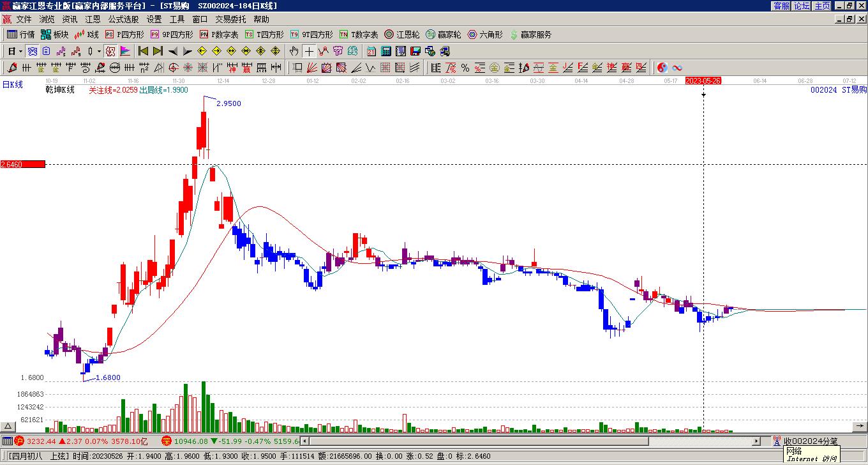868x465 pixels.
Task: Open the 9P四方形 tool
Action: tap(172, 34)
